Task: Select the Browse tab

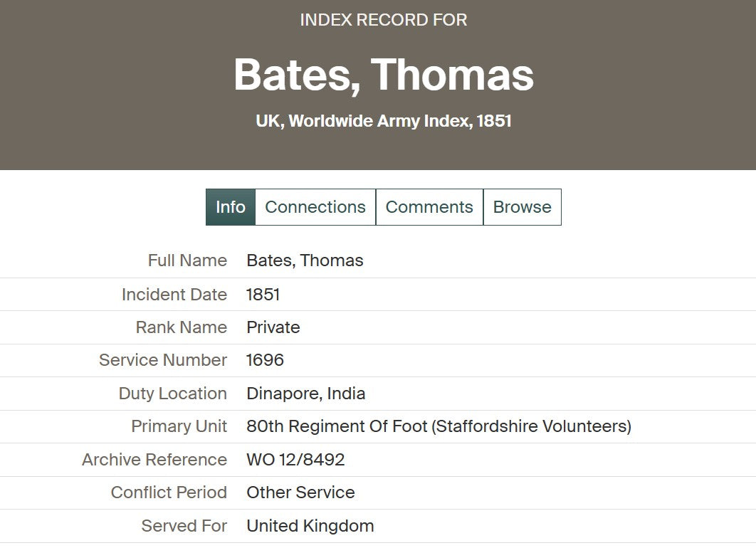Action: pyautogui.click(x=522, y=207)
